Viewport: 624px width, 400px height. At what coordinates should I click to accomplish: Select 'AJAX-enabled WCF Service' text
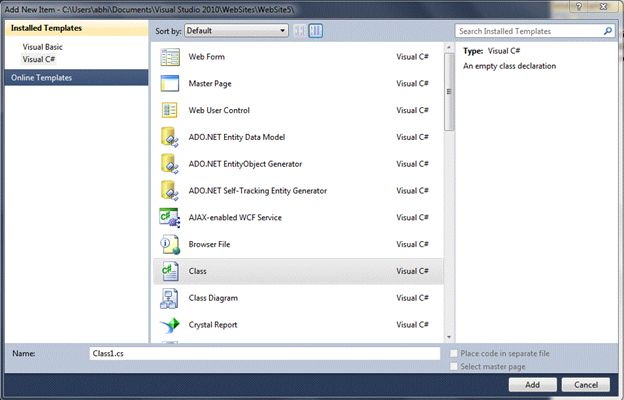coord(235,218)
